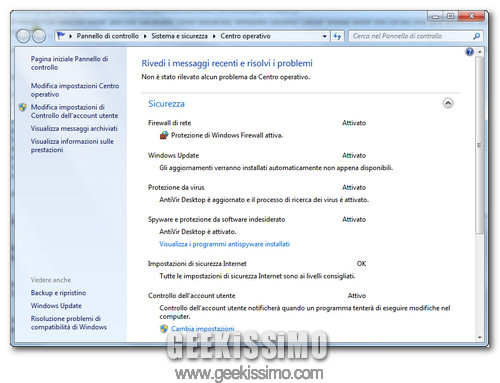
Task: Click the OK status for Internet security
Action: [x=361, y=264]
